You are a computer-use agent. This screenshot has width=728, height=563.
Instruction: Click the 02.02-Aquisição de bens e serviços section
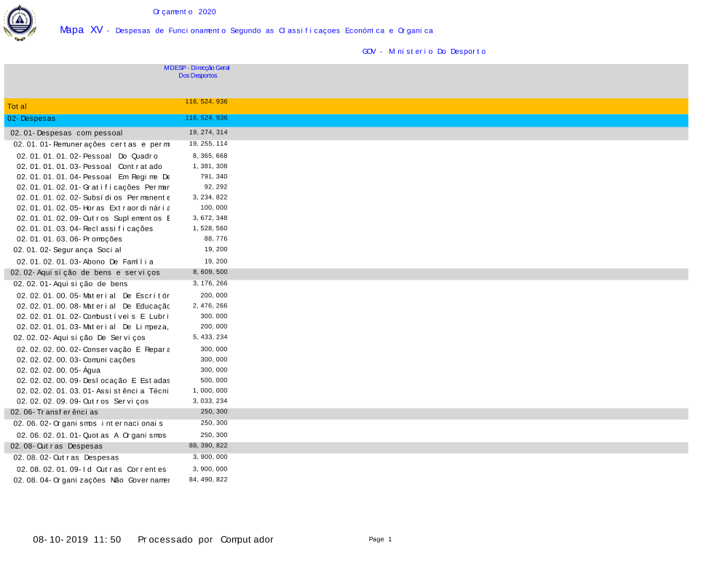click(x=85, y=272)
